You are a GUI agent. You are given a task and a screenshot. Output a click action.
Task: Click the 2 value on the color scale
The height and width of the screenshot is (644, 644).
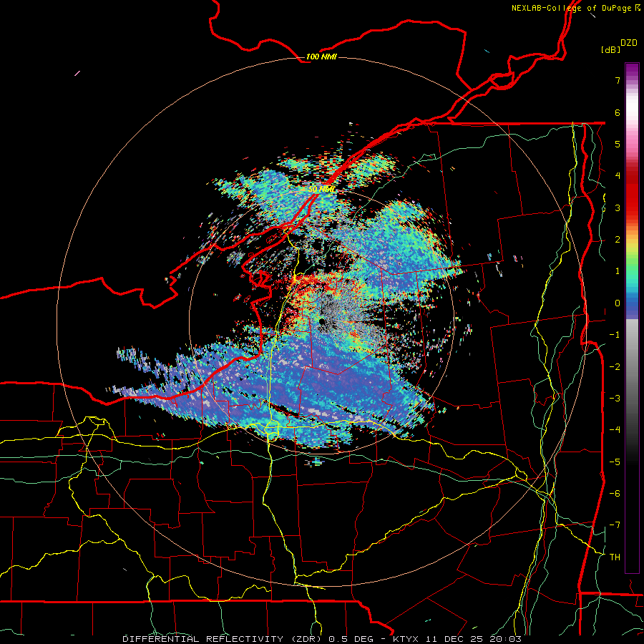coord(618,240)
